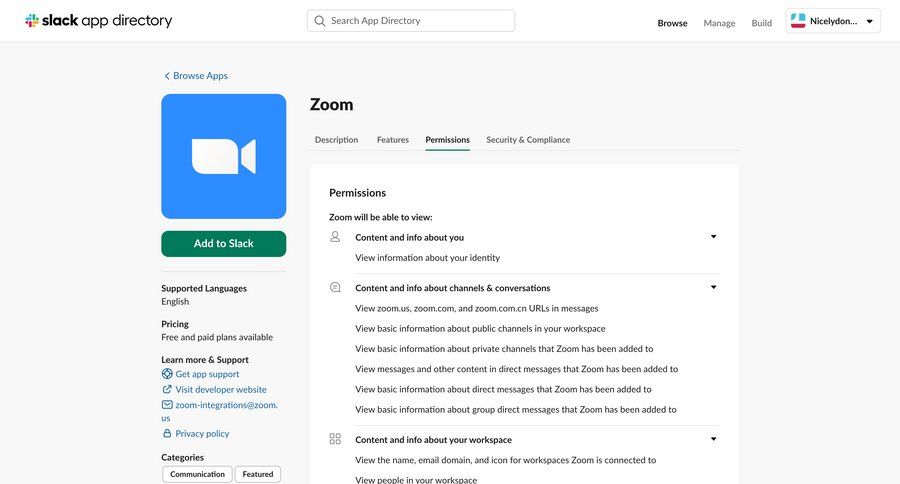The width and height of the screenshot is (900, 484).
Task: Open the Visit developer website link
Action: (x=221, y=389)
